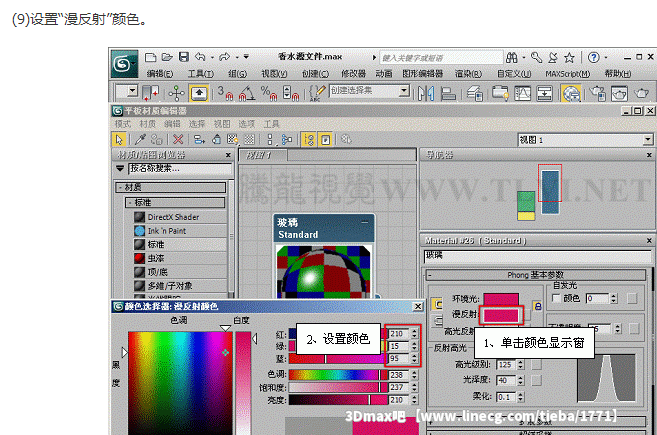
Task: Click the highlighted Material Editor icon
Action: pyautogui.click(x=571, y=93)
